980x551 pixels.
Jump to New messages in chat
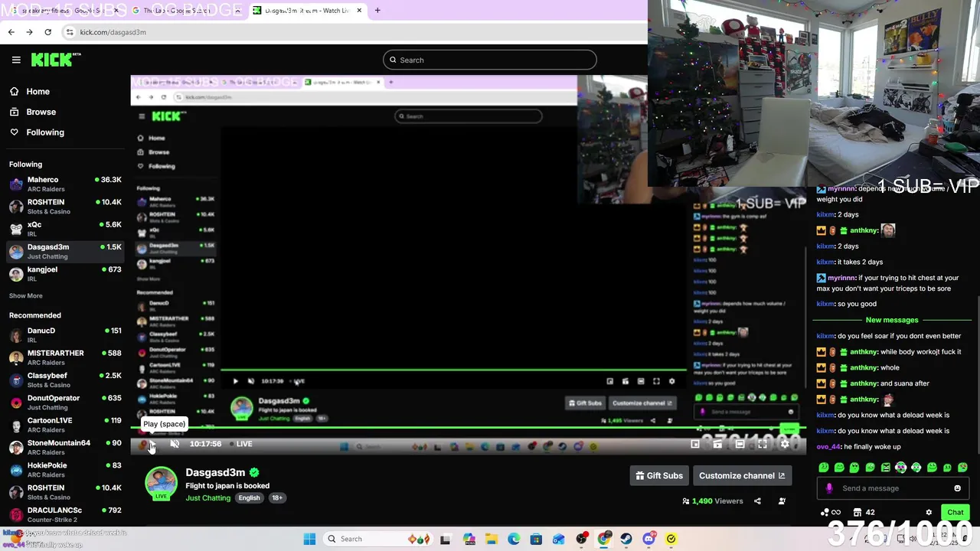pyautogui.click(x=891, y=320)
